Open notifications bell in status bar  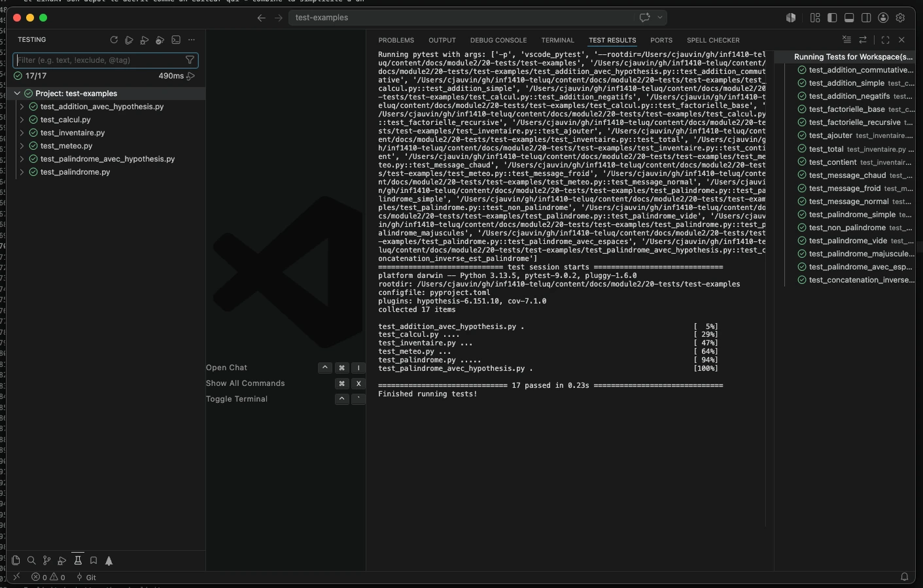pos(905,577)
